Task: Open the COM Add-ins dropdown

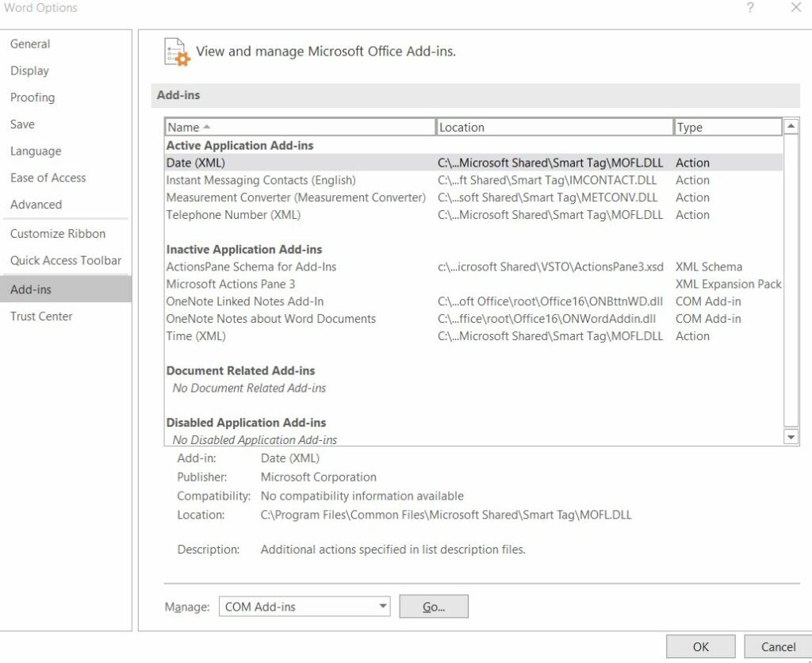Action: (x=304, y=606)
